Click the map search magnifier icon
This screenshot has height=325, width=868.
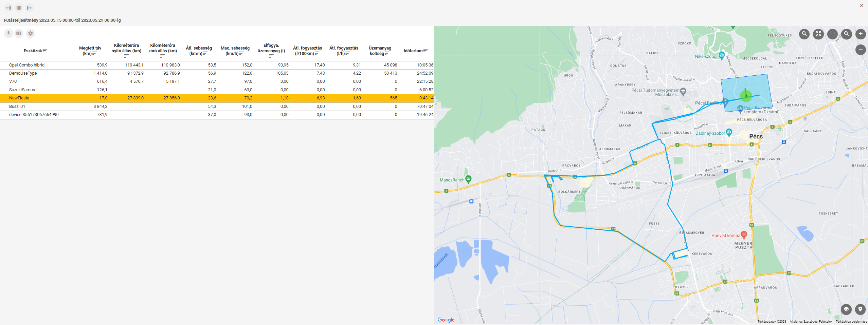pos(804,34)
